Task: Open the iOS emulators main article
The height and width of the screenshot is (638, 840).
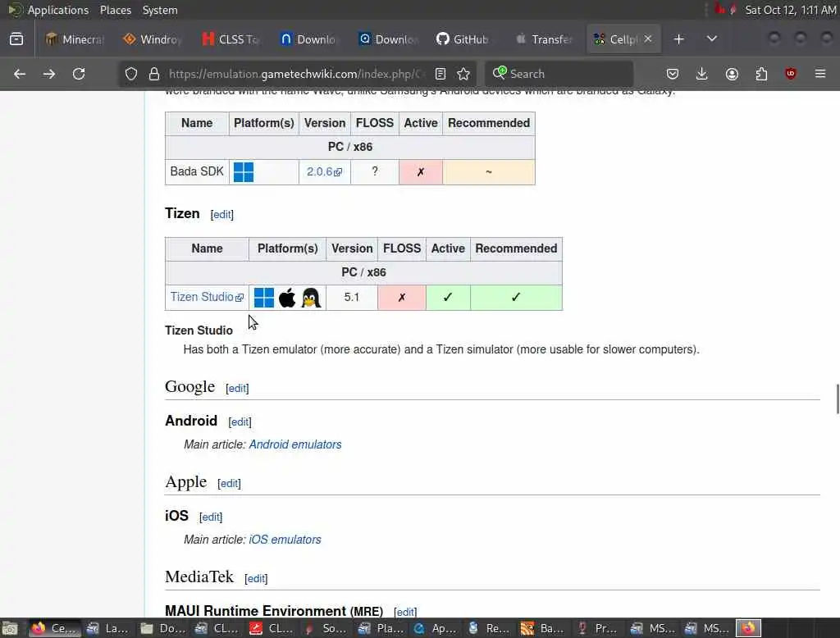Action: (285, 540)
